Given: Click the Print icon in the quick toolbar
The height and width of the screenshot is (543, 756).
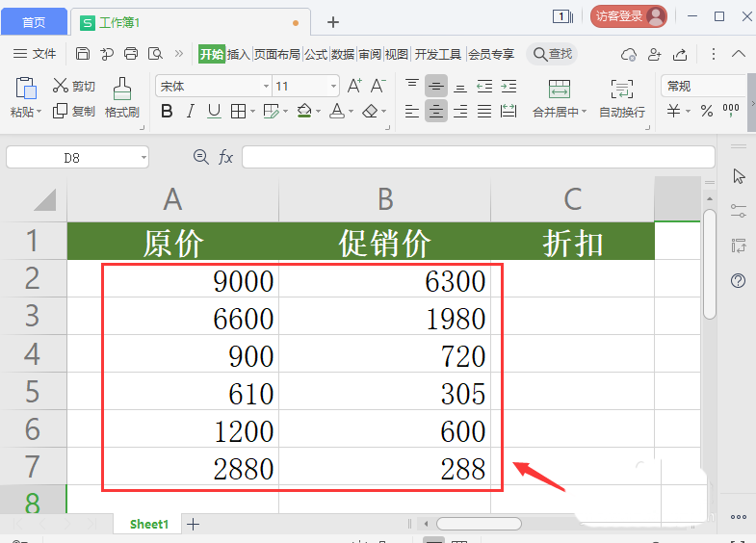Looking at the screenshot, I should click(131, 54).
